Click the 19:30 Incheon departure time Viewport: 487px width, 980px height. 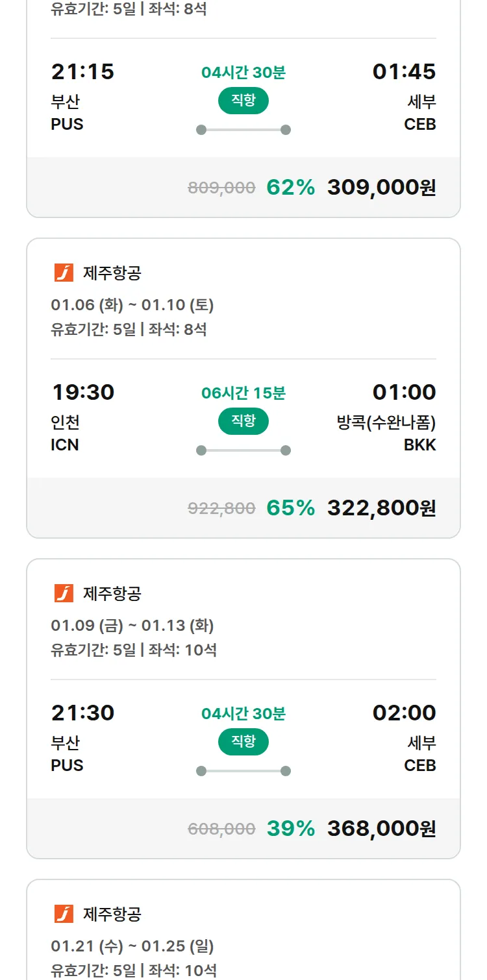(83, 392)
